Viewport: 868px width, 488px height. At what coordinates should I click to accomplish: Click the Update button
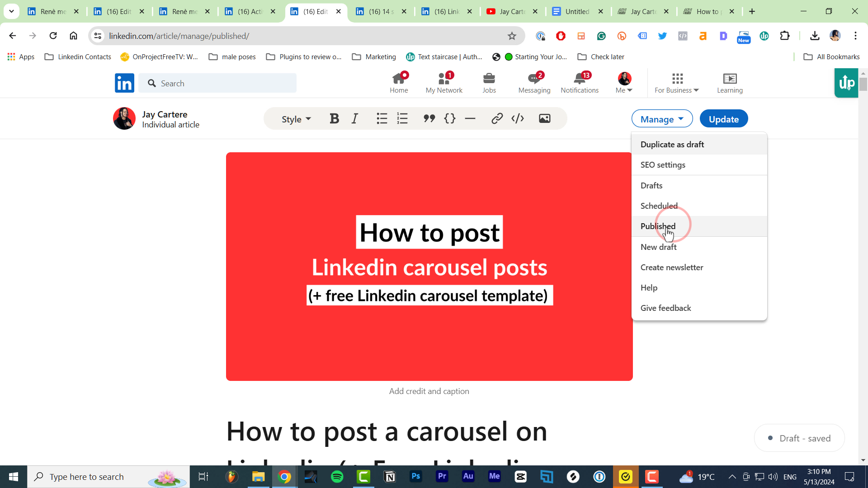723,118
